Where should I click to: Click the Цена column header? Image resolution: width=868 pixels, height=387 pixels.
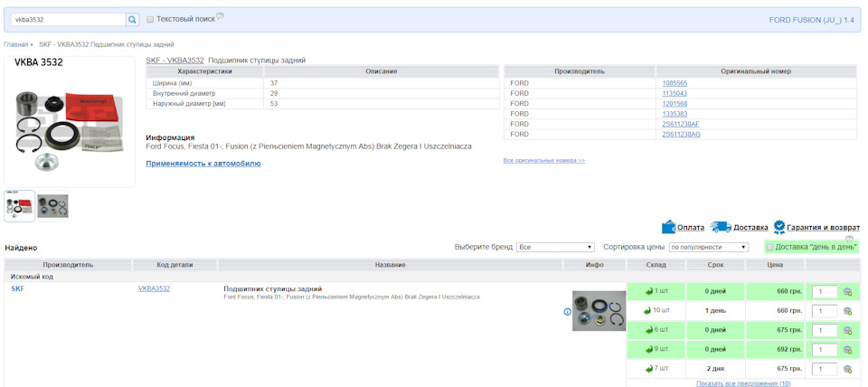tap(775, 265)
